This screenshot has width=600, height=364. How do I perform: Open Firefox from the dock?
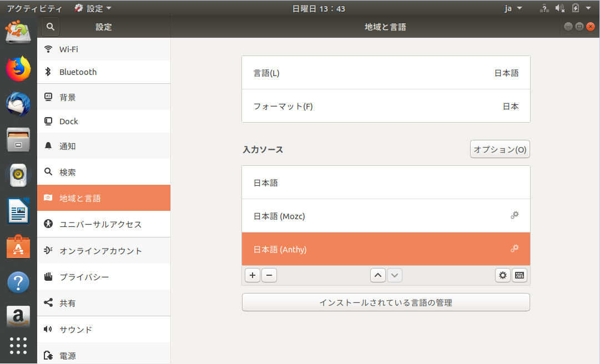pyautogui.click(x=18, y=69)
